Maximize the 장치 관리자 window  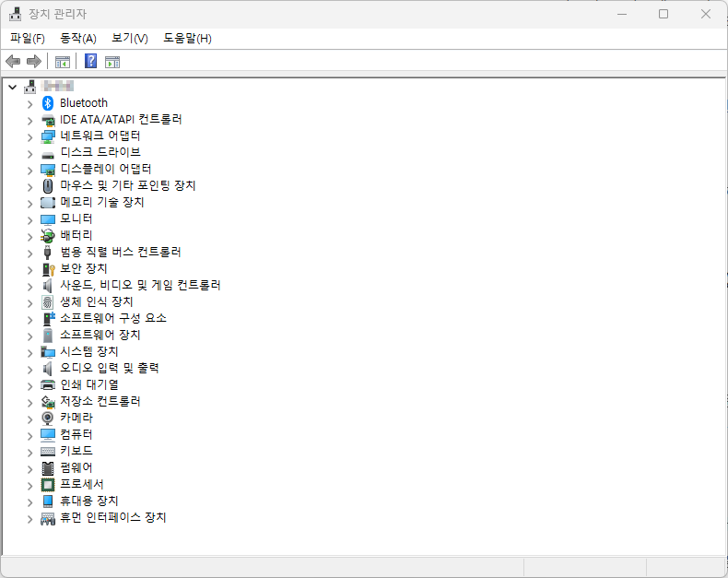click(663, 14)
